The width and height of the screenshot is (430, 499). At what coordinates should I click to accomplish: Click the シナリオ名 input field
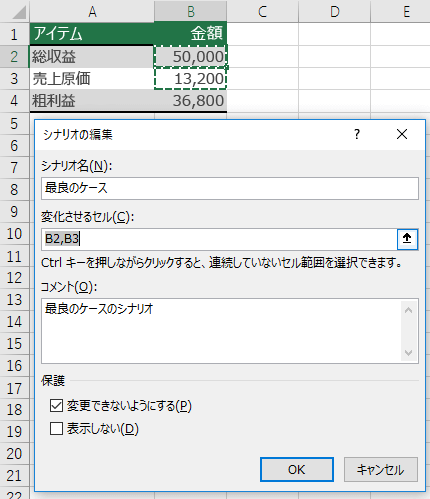230,188
